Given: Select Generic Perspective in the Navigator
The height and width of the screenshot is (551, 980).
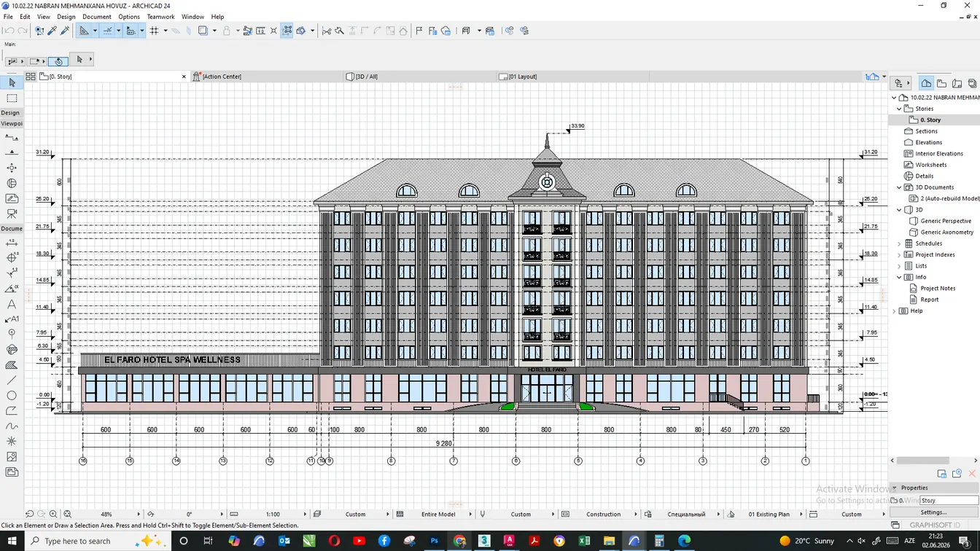Looking at the screenshot, I should click(946, 221).
